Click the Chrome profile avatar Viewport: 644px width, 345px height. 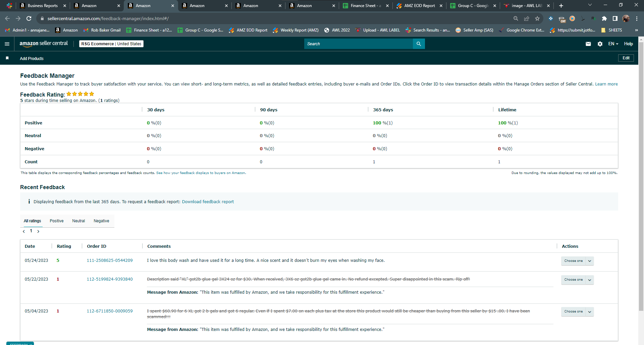click(626, 18)
